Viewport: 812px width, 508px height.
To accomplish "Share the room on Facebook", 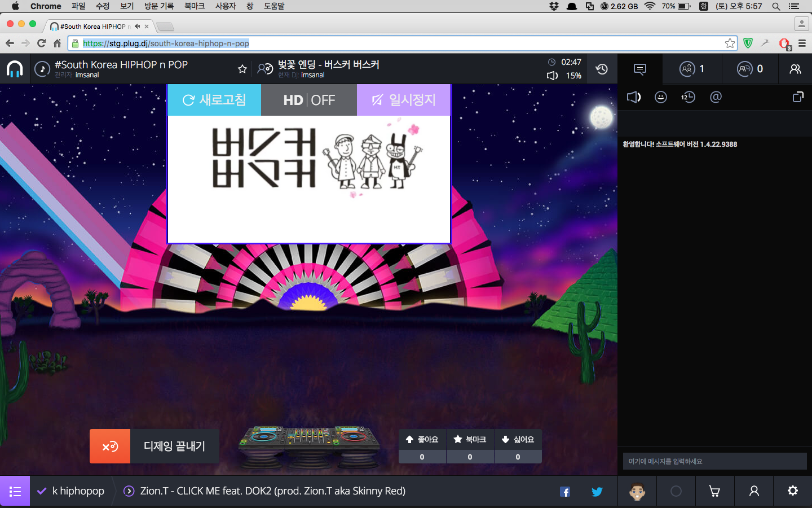I will pos(565,491).
